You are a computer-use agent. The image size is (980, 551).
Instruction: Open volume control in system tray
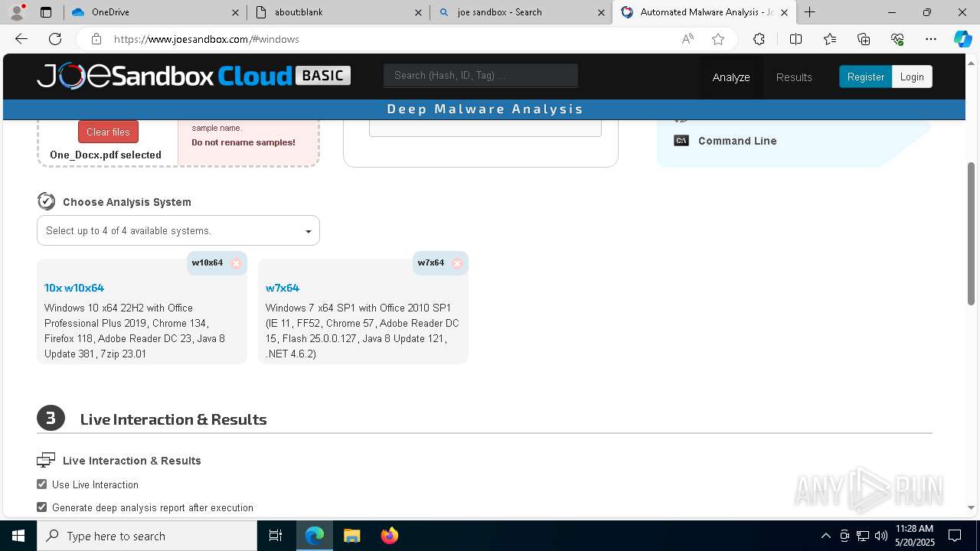coord(881,536)
